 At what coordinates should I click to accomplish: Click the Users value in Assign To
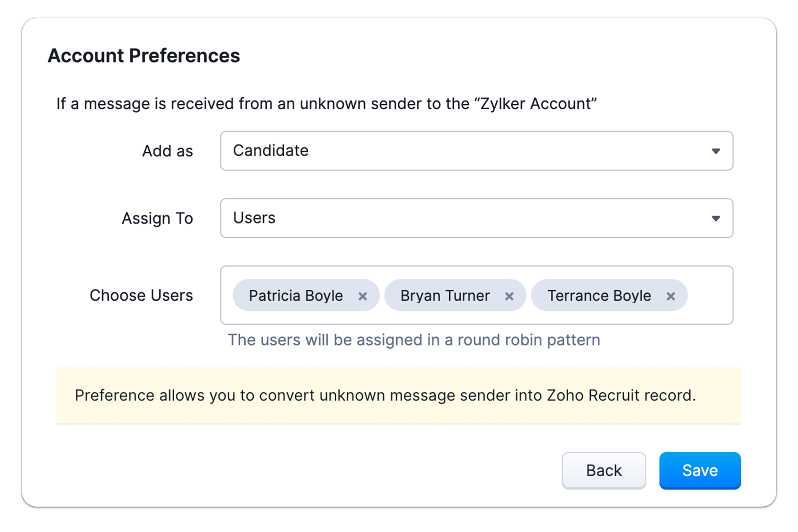click(254, 218)
